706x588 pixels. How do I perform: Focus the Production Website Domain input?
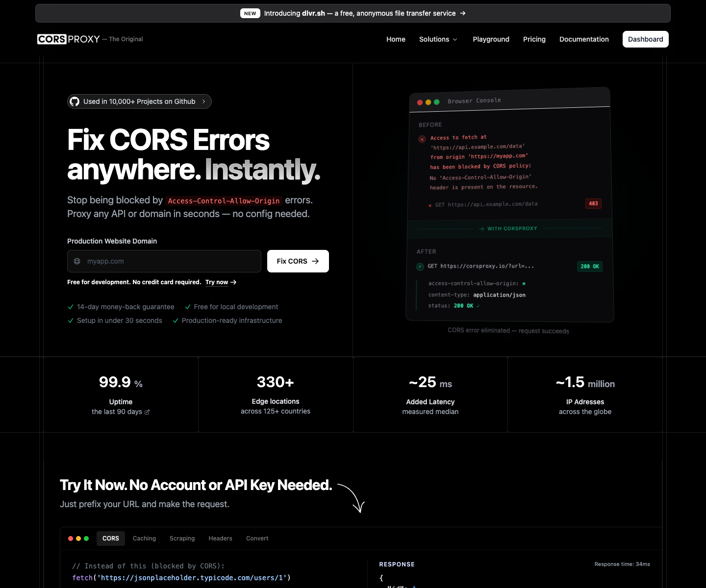(x=164, y=261)
